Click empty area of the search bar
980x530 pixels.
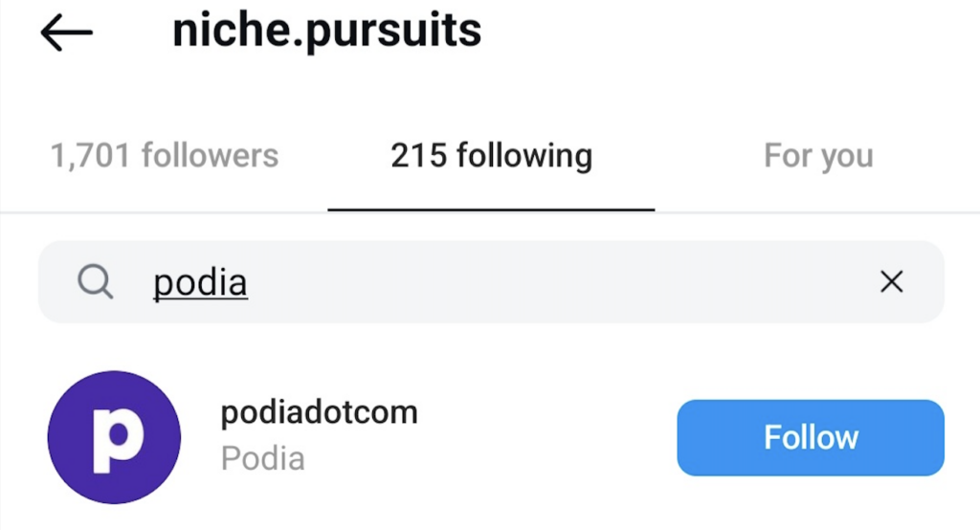[563, 282]
